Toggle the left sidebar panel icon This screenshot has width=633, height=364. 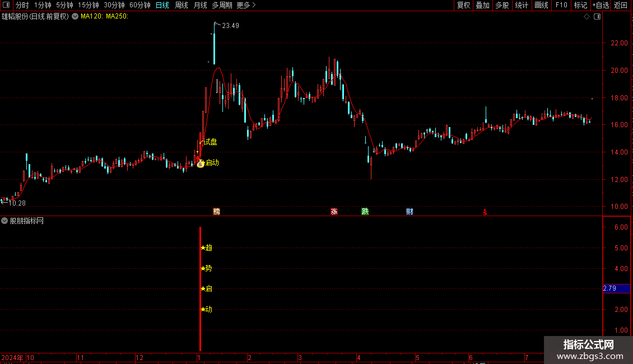6,5
